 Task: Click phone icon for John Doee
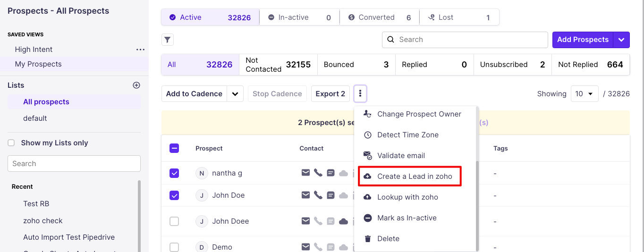coord(318,221)
